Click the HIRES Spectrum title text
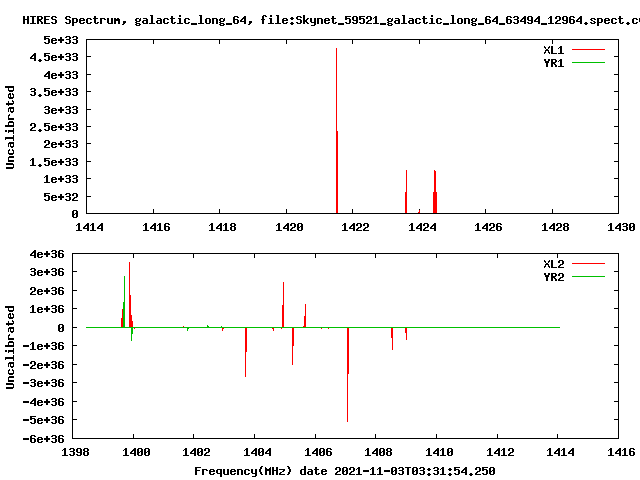Screen dimensions: 640x480 click(331, 20)
